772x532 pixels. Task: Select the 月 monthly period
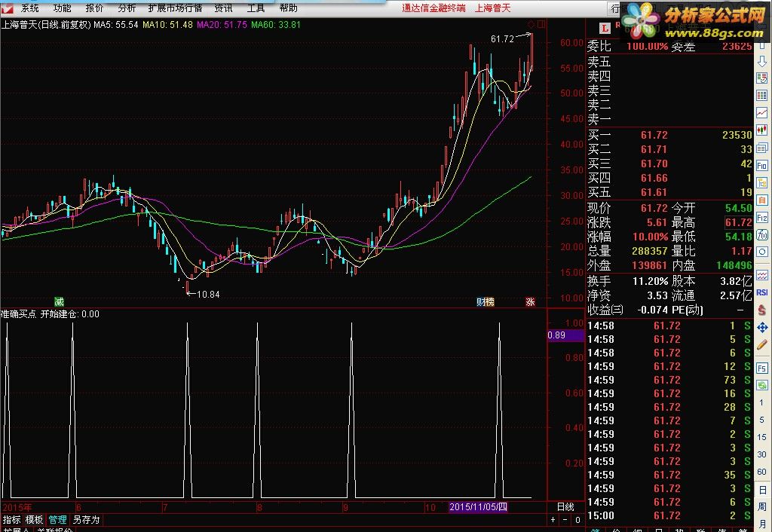[x=761, y=524]
